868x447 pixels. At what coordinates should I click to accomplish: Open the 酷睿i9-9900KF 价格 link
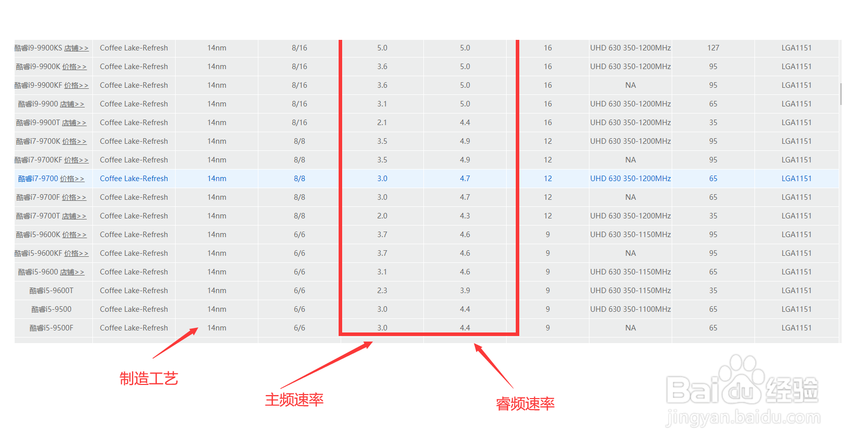tap(76, 85)
